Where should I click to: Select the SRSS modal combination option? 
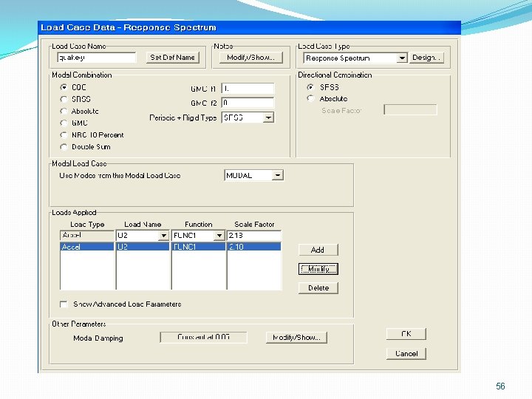pos(64,99)
